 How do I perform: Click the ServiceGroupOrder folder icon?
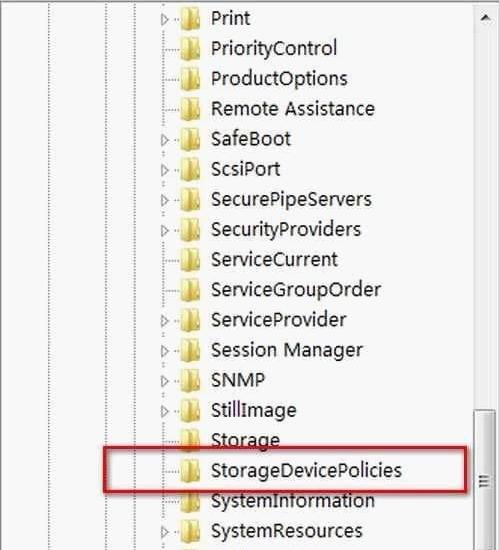tap(190, 290)
